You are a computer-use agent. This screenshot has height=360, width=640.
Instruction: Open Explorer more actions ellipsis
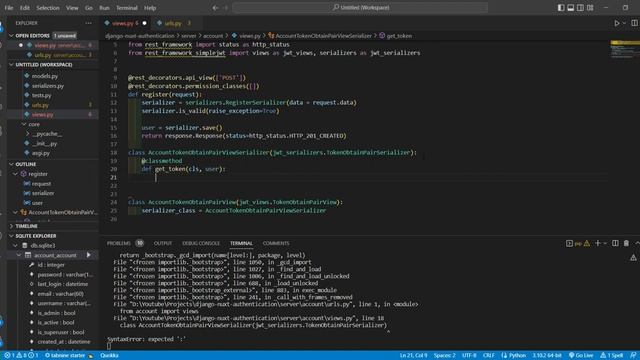pyautogui.click(x=89, y=23)
